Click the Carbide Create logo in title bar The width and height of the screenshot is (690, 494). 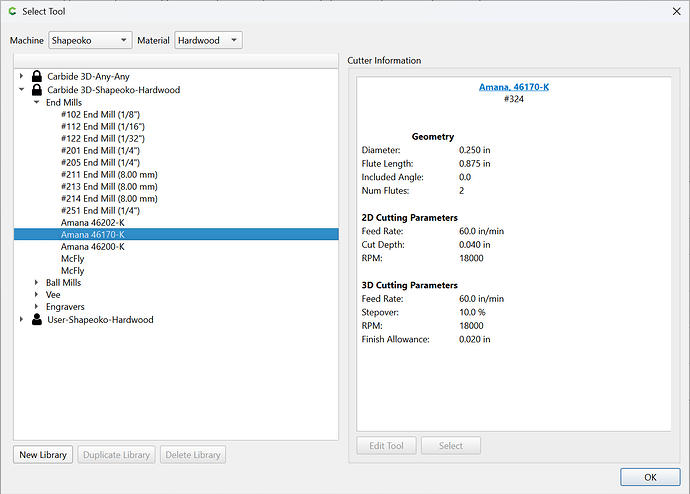[x=12, y=11]
